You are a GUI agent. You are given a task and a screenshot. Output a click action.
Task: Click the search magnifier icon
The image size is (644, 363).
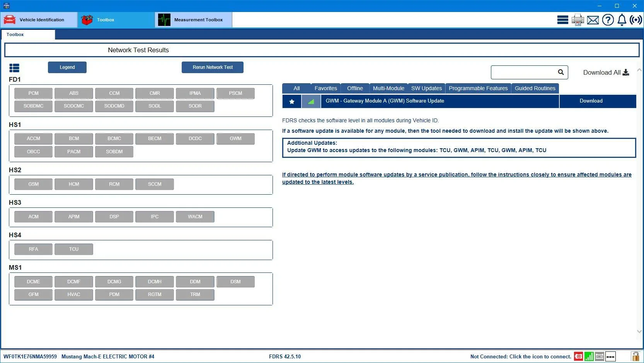point(561,72)
